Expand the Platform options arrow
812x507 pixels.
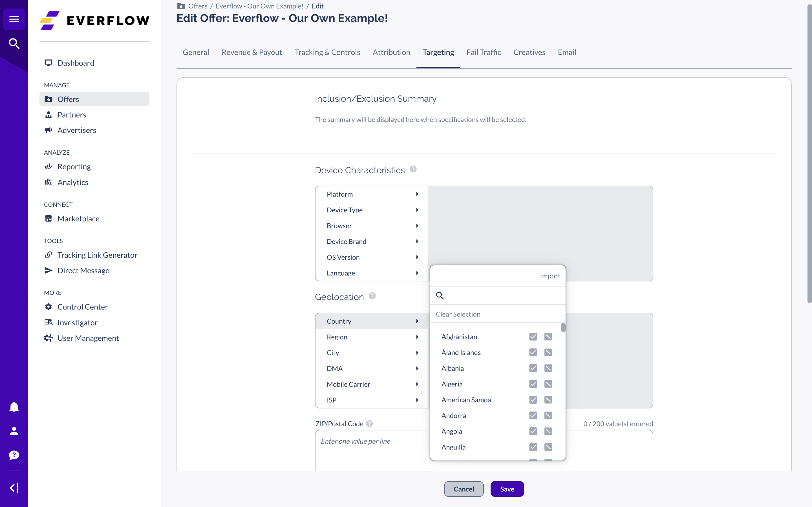(x=417, y=194)
